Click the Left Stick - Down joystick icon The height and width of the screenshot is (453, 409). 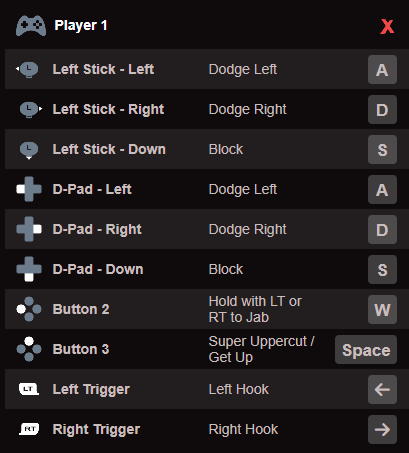pos(29,150)
